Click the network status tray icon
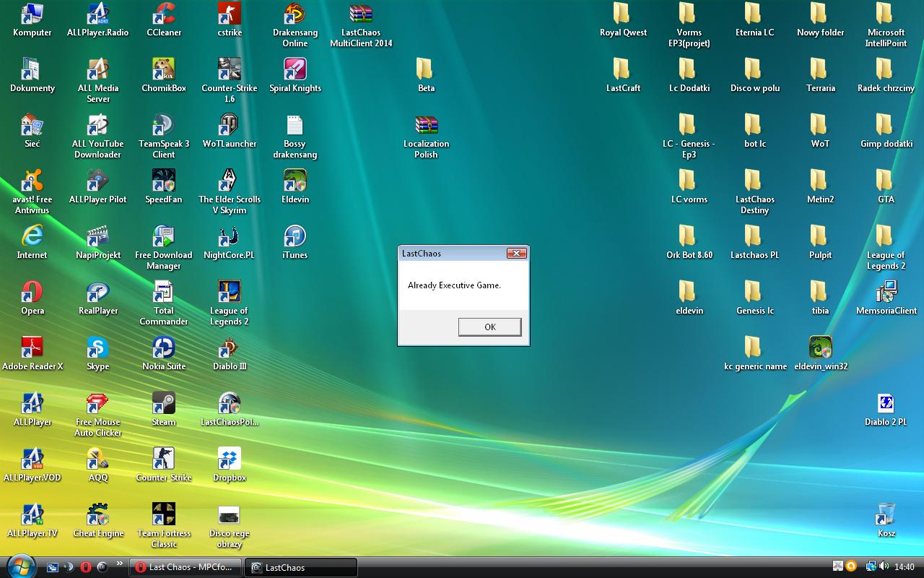 click(x=871, y=566)
